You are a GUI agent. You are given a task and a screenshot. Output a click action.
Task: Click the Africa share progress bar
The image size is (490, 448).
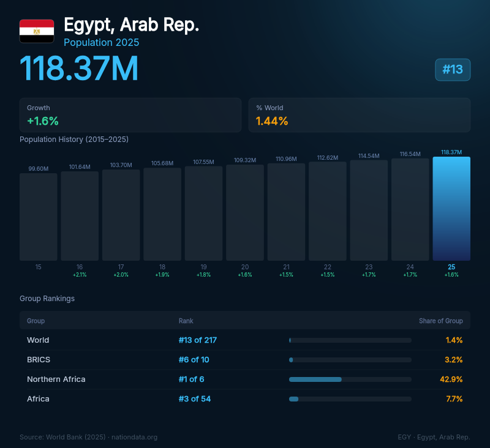point(350,399)
